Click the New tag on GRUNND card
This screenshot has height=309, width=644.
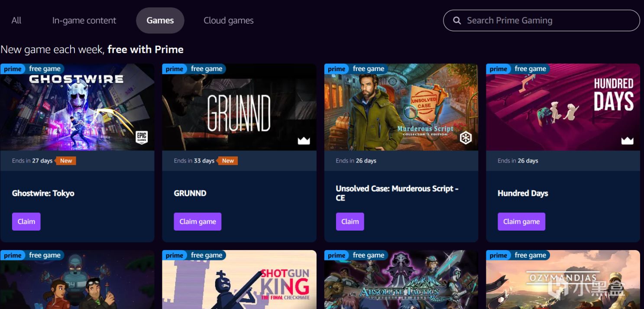click(228, 161)
